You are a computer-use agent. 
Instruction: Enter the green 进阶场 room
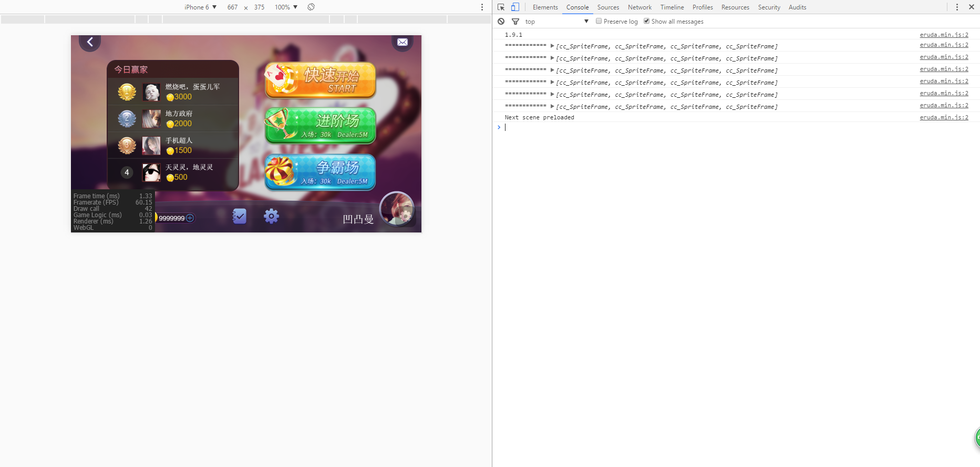[x=321, y=126]
